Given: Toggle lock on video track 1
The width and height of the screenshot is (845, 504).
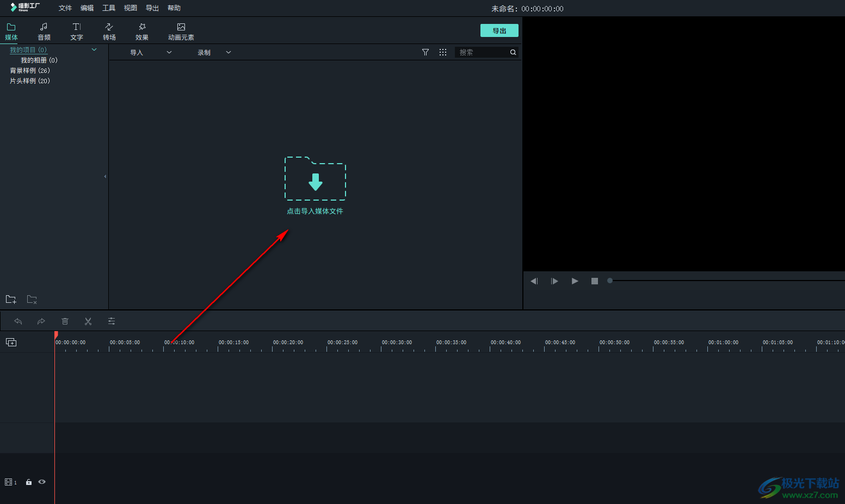Looking at the screenshot, I should click(29, 482).
